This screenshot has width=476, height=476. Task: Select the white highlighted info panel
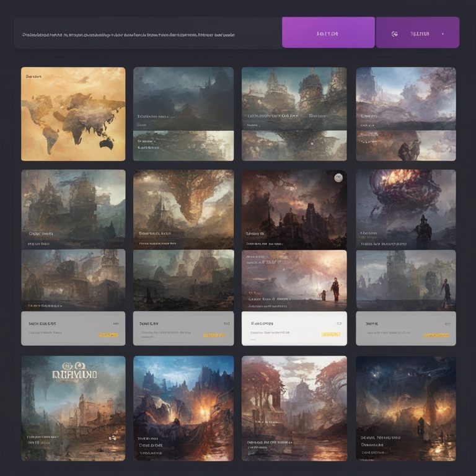pos(294,328)
